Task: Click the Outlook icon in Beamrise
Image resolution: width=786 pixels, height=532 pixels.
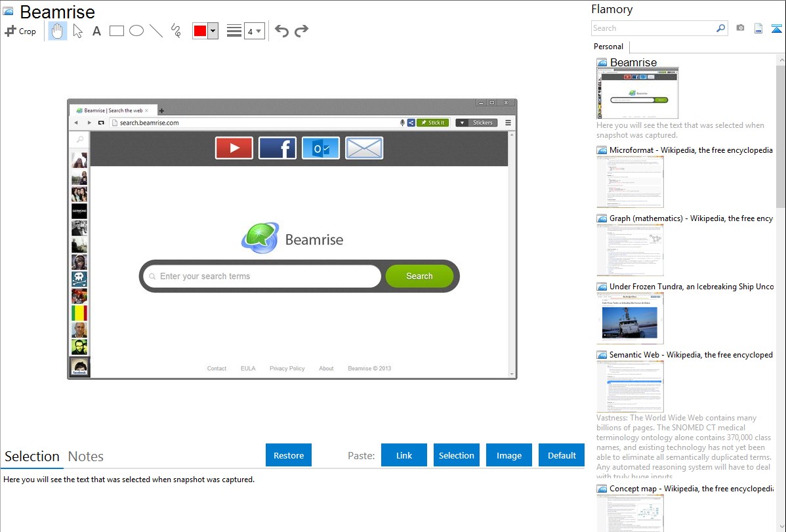Action: 321,148
